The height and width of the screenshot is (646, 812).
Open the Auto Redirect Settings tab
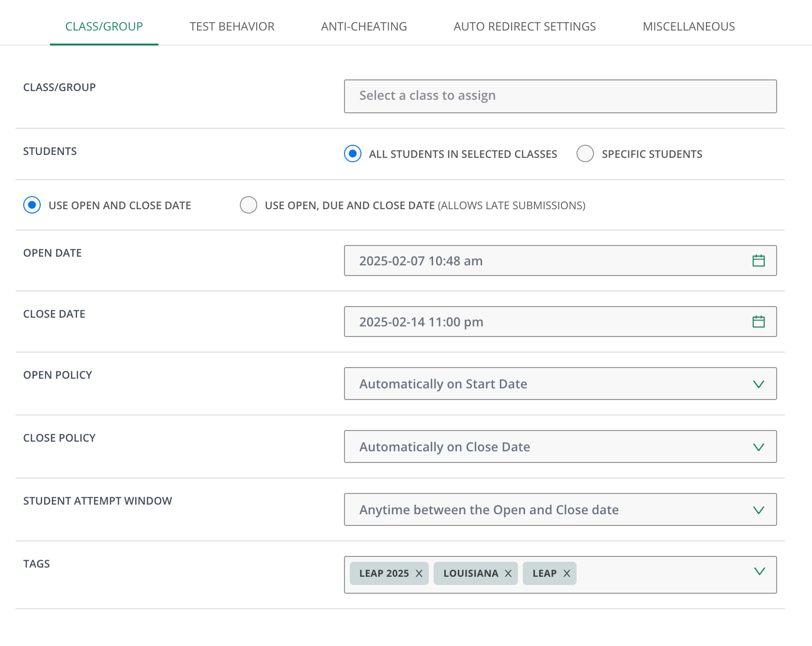525,26
